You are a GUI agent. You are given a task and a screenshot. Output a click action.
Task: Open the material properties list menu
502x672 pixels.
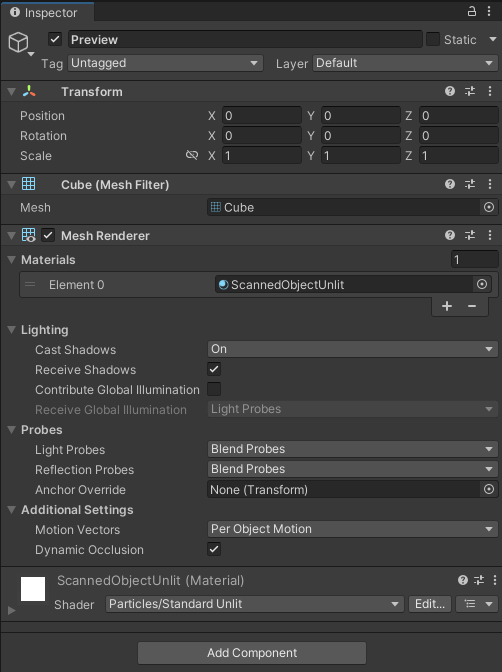click(x=478, y=604)
